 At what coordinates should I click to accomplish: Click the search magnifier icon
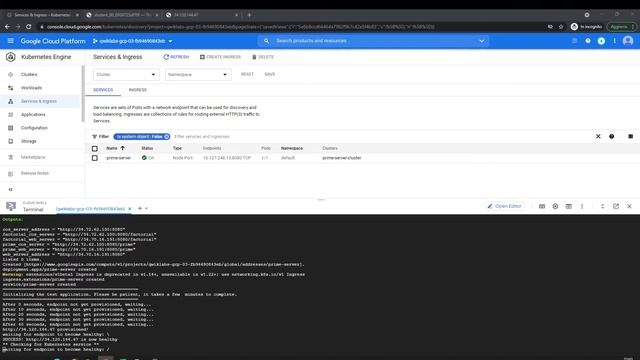266,41
